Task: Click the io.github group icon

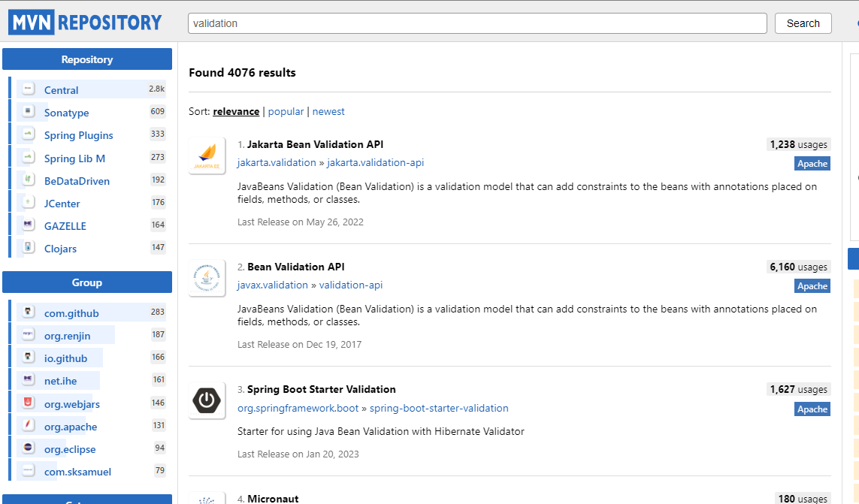Action: coord(29,357)
